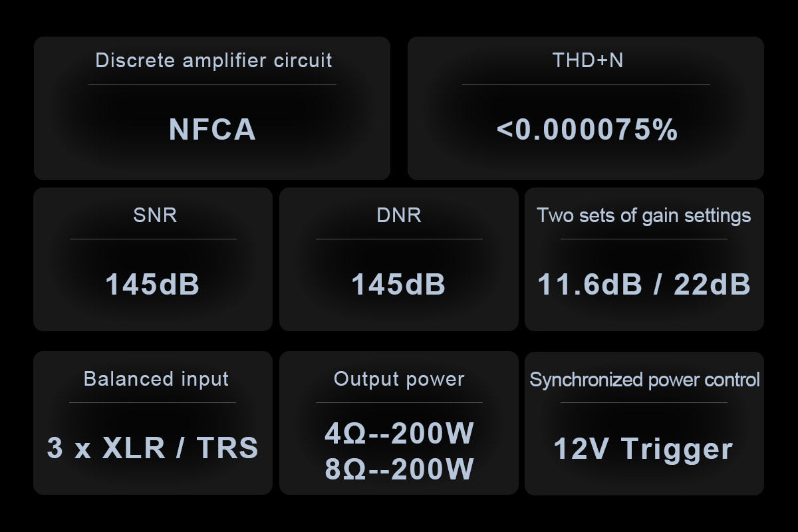Select the 8Ω--200W output line
The image size is (798, 532).
[399, 468]
